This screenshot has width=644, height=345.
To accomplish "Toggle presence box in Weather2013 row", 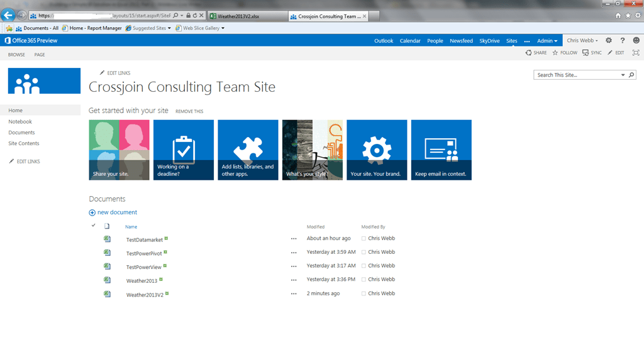I will pos(364,280).
